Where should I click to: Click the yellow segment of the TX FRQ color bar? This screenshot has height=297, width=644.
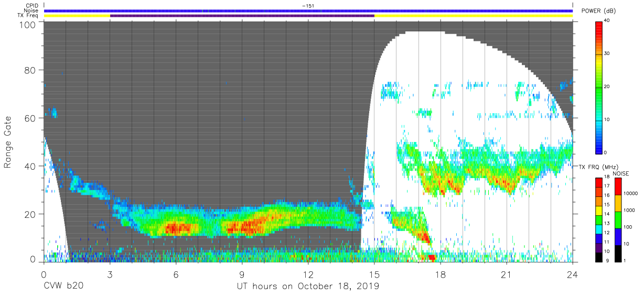[x=599, y=211]
